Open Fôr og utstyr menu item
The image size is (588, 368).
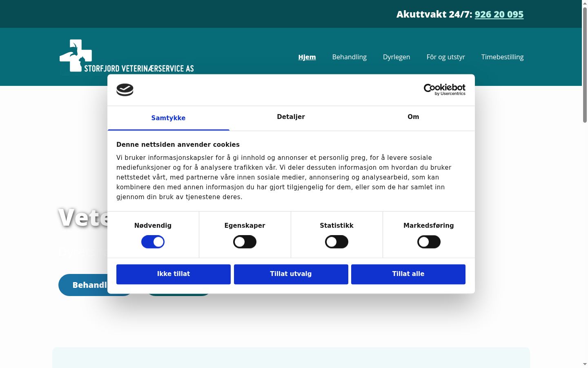(x=446, y=57)
